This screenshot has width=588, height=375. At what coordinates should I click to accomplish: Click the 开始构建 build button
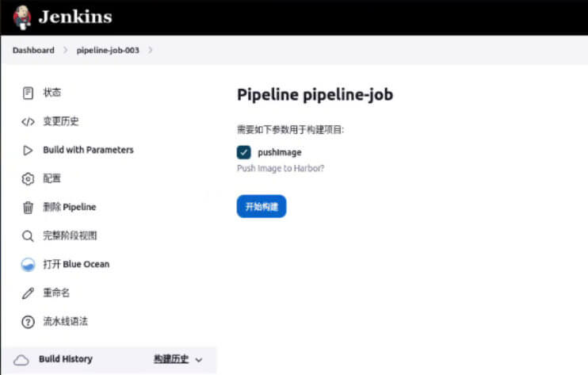(x=262, y=206)
